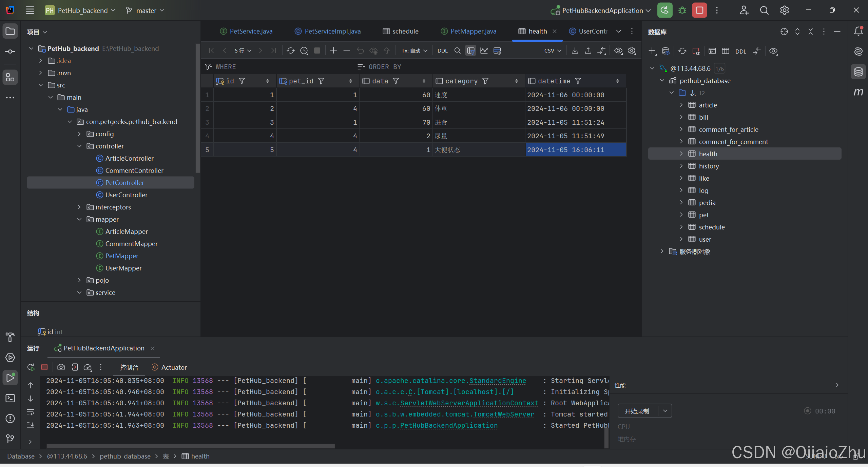868x467 pixels.
Task: Toggle eye view options in table toolbar
Action: click(x=618, y=51)
